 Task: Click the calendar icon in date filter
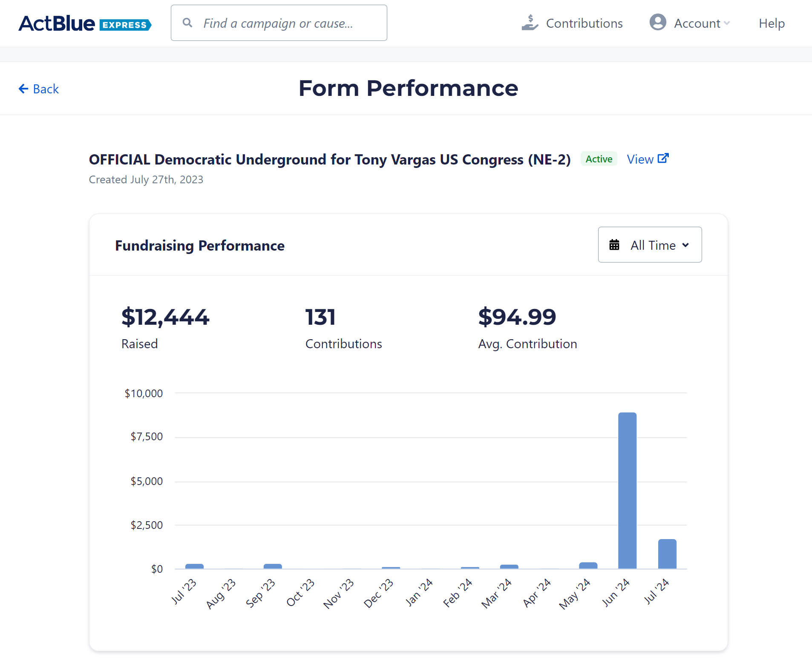pos(614,245)
